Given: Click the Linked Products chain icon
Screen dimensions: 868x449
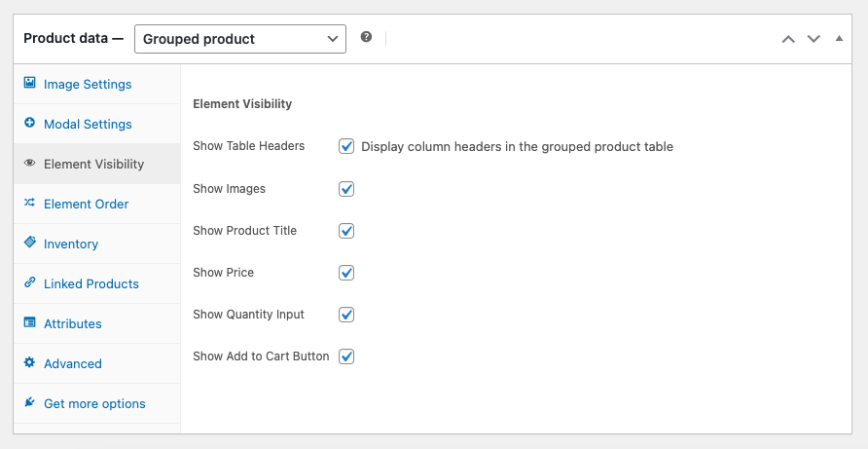Looking at the screenshot, I should click(29, 283).
